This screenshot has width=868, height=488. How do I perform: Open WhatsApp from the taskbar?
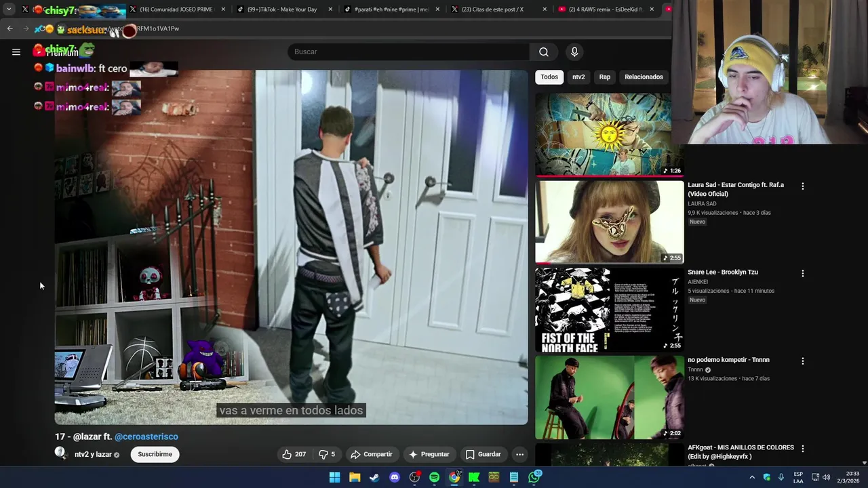(x=534, y=477)
